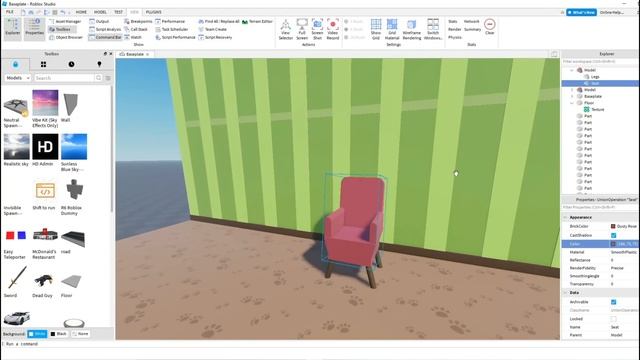Select the Baseplate document tab

tap(134, 54)
